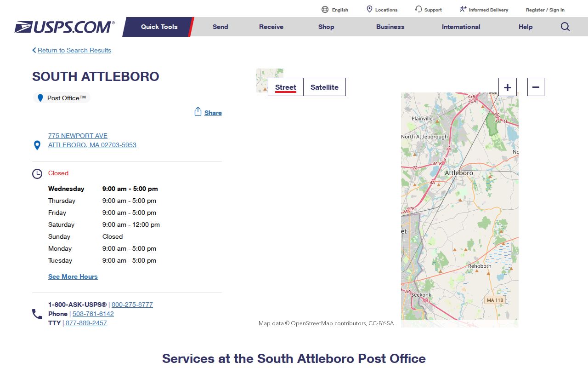The width and height of the screenshot is (588, 368).
Task: Click the phone handset icon
Action: 37,314
